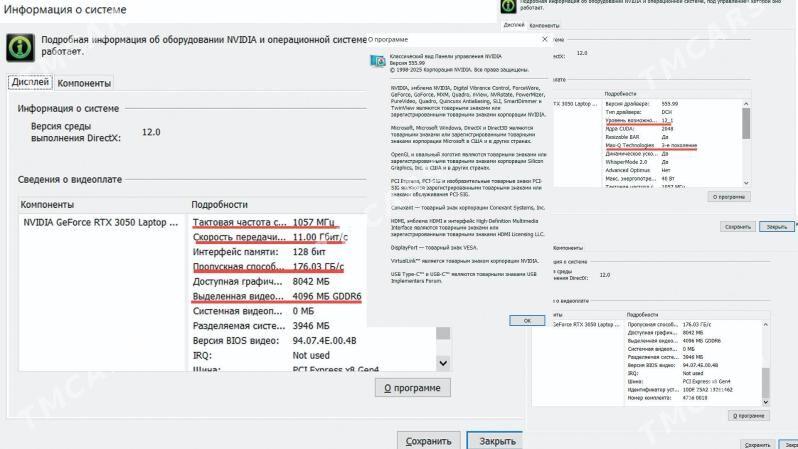The height and width of the screenshot is (449, 798).
Task: Click the NVIDIA Control Panel icon in About dialog
Action: (378, 61)
